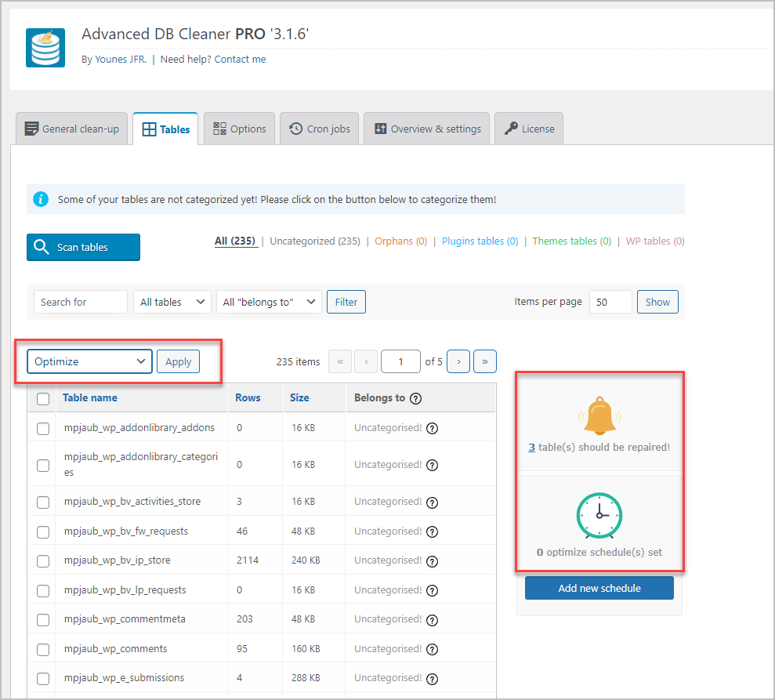Check the select-all checkbox in table header
This screenshot has width=775, height=700.
pos(42,397)
